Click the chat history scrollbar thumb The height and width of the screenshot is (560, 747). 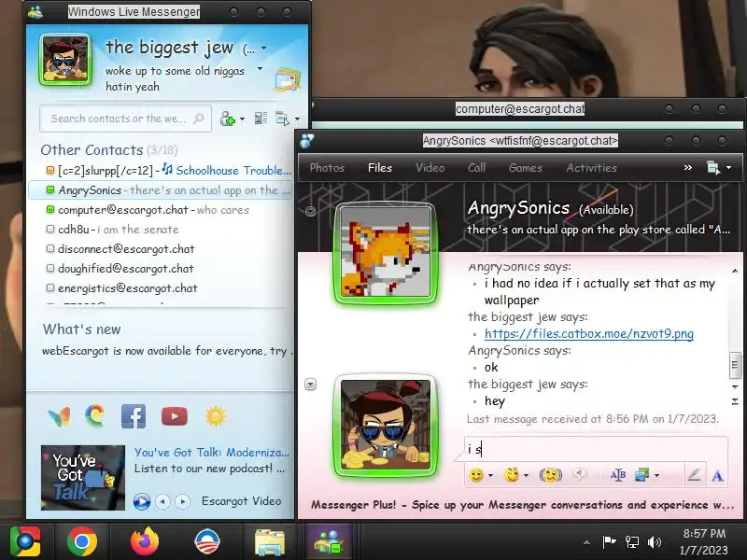click(x=735, y=364)
